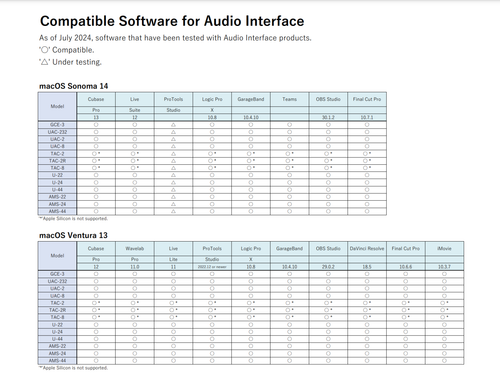The image size is (500, 374).
Task: Click the triangle icon for GCE-3 under ProTools
Action: point(173,125)
